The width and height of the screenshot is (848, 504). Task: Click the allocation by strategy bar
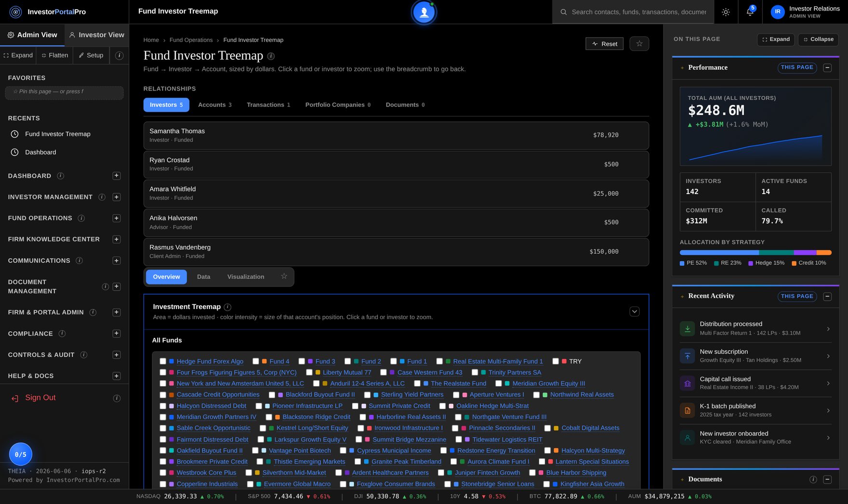(x=755, y=253)
